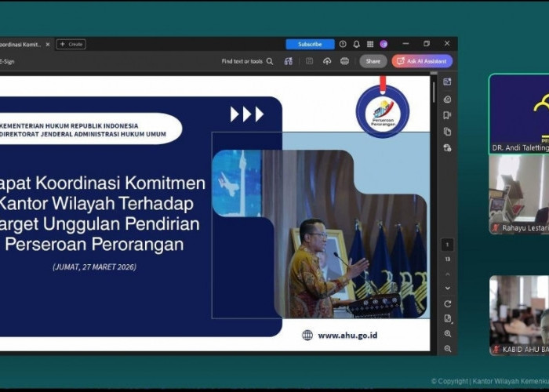The width and height of the screenshot is (549, 392).
Task: Click the Subscribe button in Acrobat
Action: (x=310, y=44)
